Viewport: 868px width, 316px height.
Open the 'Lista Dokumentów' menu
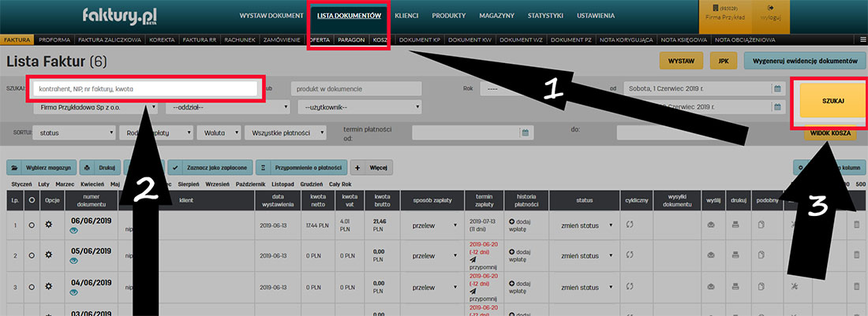click(349, 16)
